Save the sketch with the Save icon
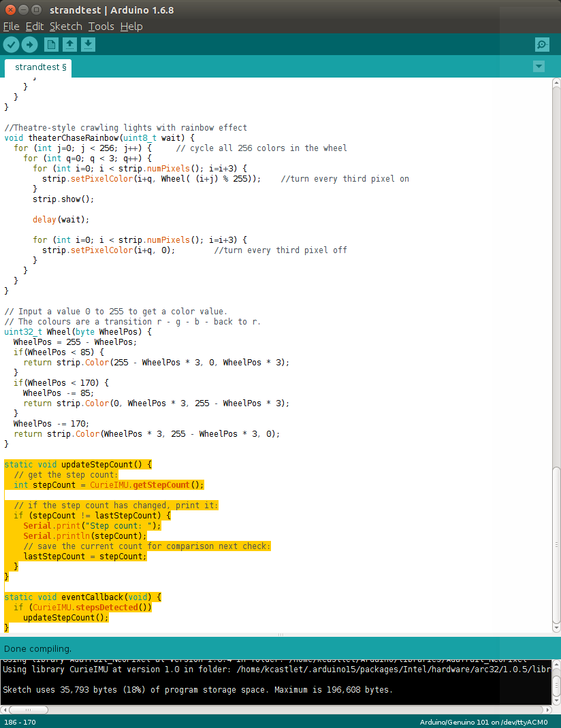 88,44
